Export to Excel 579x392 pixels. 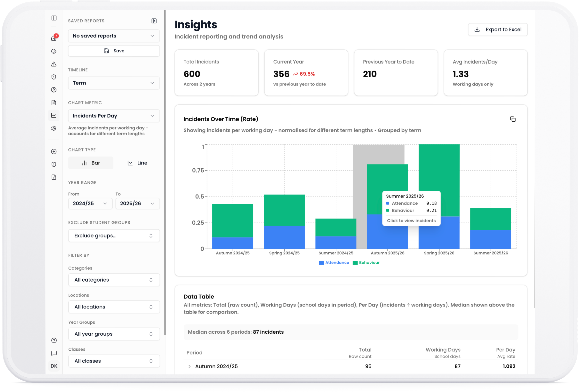498,30
